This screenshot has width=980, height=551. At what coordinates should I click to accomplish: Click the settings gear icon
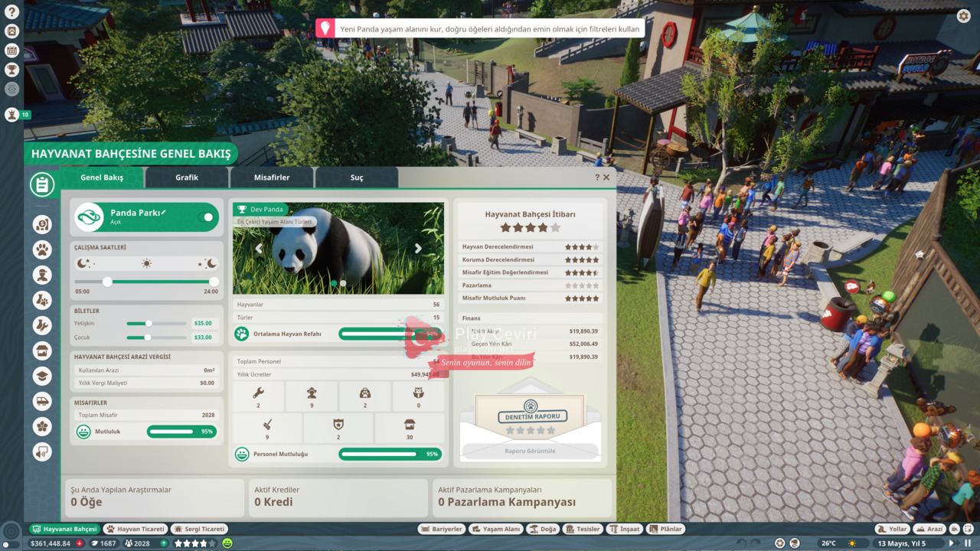tap(963, 16)
